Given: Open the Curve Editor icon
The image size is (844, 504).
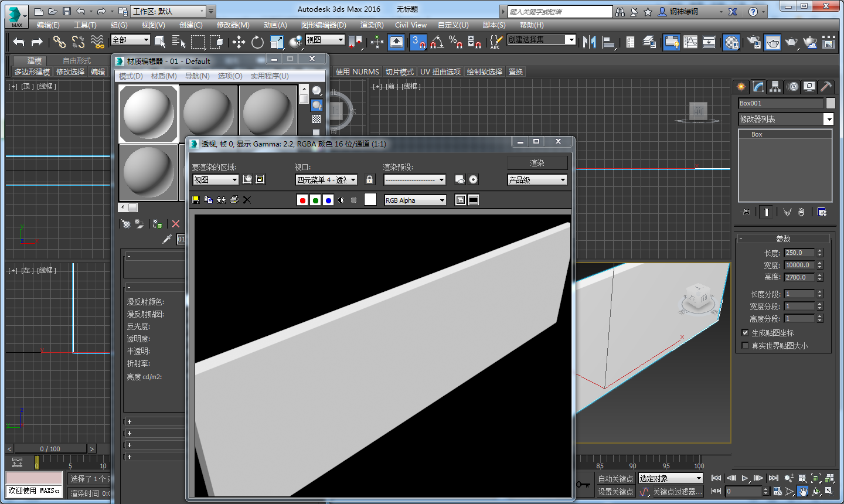Looking at the screenshot, I should [x=690, y=42].
